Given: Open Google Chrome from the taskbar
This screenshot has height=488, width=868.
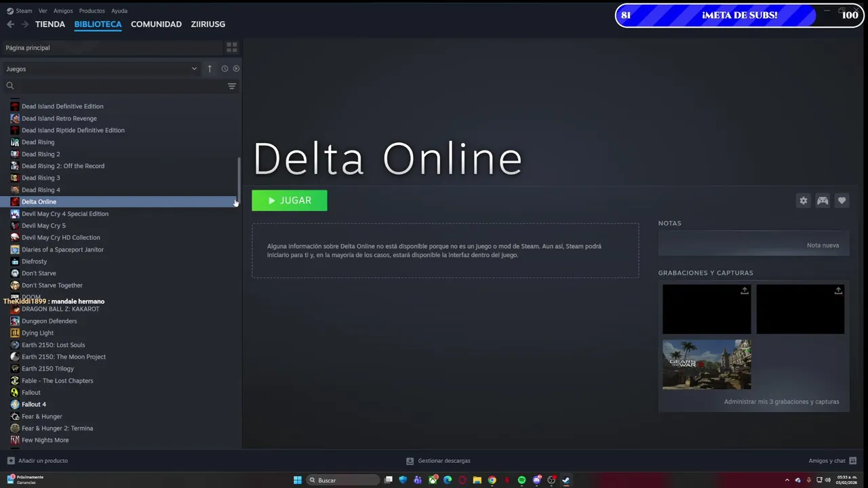Looking at the screenshot, I should tap(492, 480).
